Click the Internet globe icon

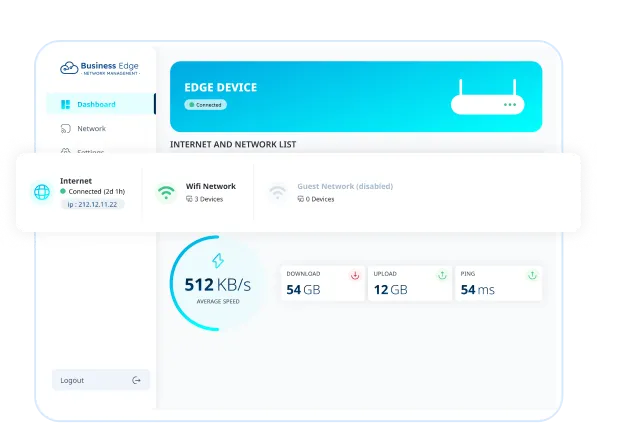41,192
